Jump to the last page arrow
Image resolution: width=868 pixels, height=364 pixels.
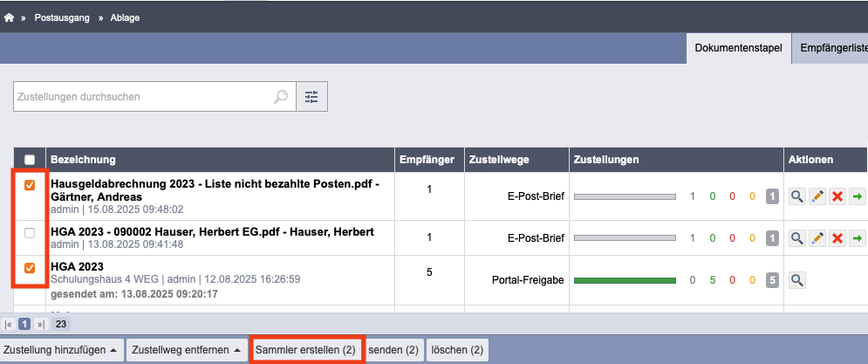(x=41, y=324)
